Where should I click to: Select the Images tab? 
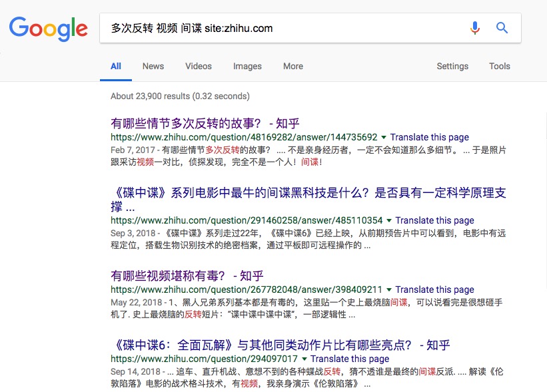[x=247, y=66]
